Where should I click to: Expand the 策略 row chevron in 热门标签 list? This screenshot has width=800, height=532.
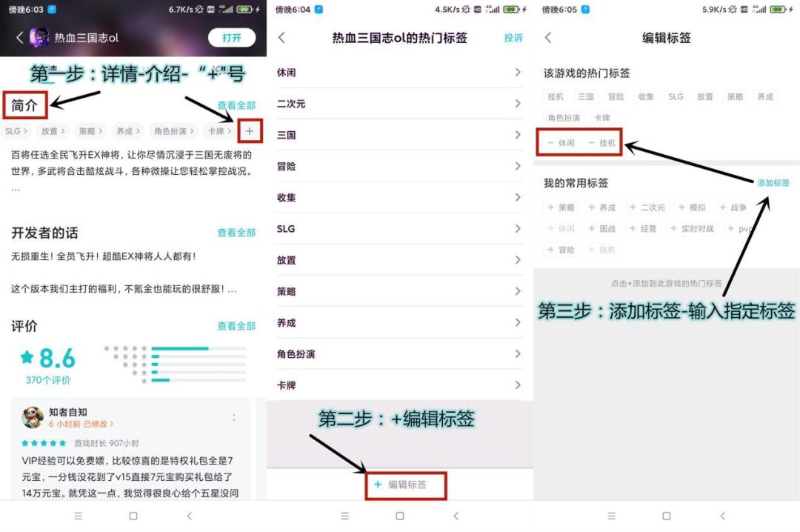[x=518, y=291]
